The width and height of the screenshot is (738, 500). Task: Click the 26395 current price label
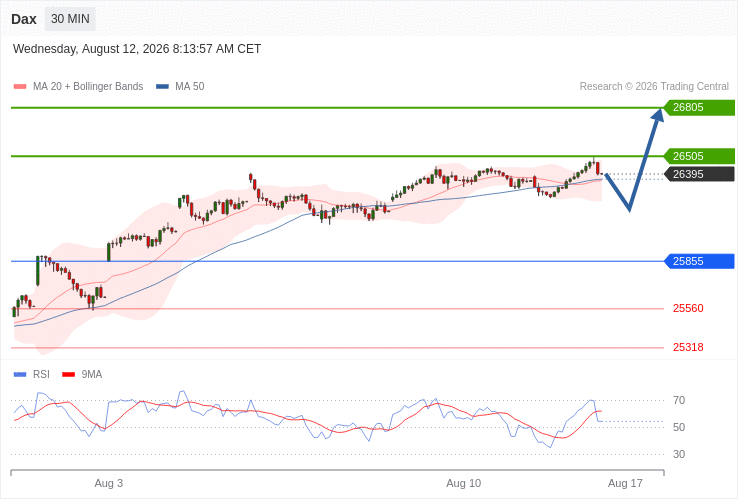699,174
